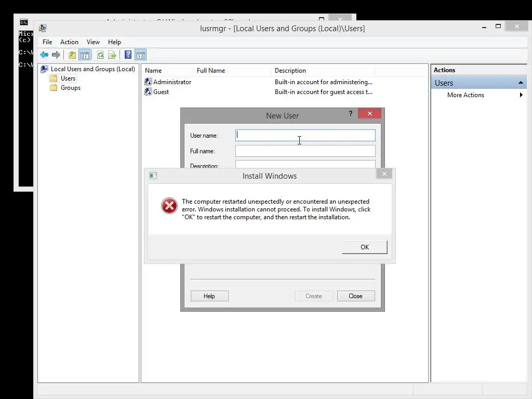
Task: Go forward with the gray right arrow
Action: pyautogui.click(x=56, y=55)
